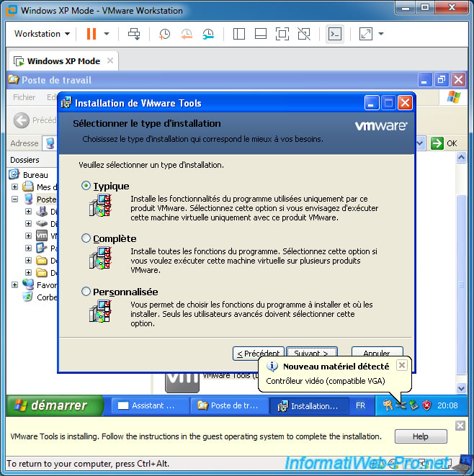Open the power options dropdown arrow
Image resolution: width=474 pixels, height=476 pixels.
[x=107, y=34]
